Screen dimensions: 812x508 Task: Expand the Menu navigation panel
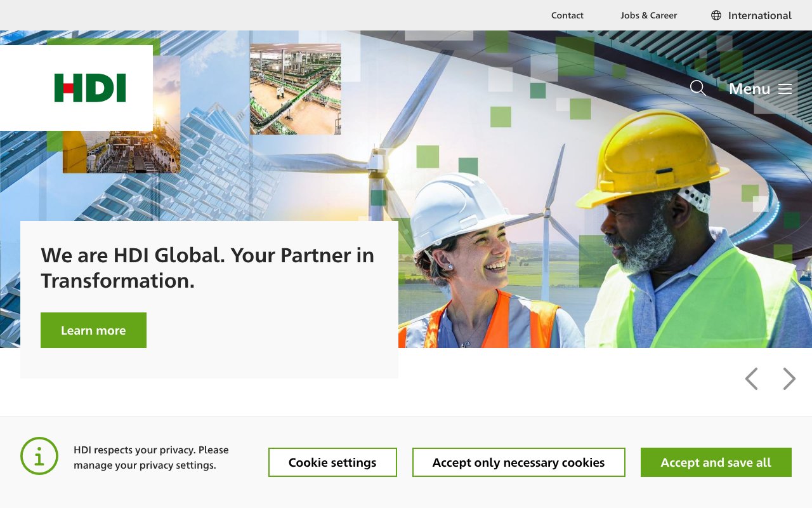[759, 88]
